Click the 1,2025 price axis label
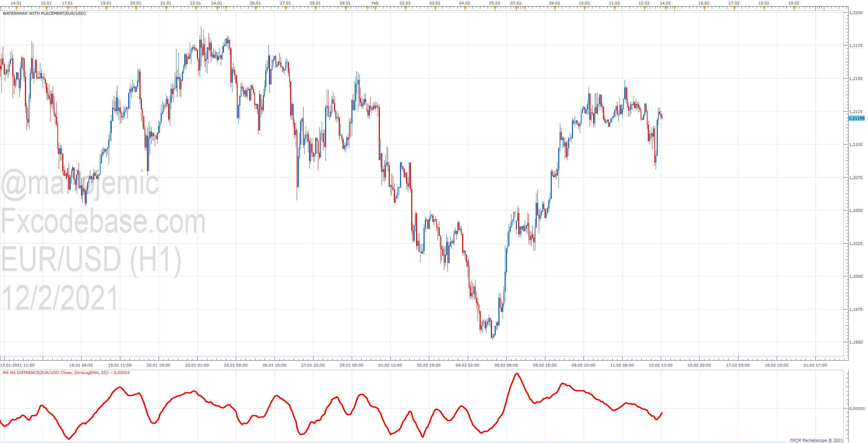This screenshot has width=868, height=443. [856, 244]
